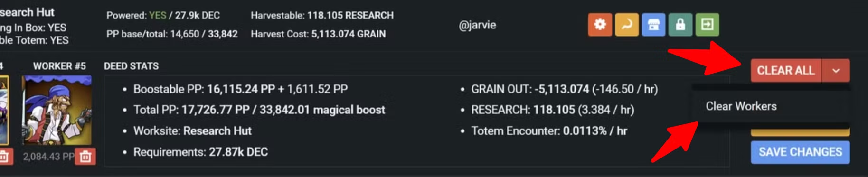868x177 pixels.
Task: Click the partially visible left trash icon
Action: [4, 157]
